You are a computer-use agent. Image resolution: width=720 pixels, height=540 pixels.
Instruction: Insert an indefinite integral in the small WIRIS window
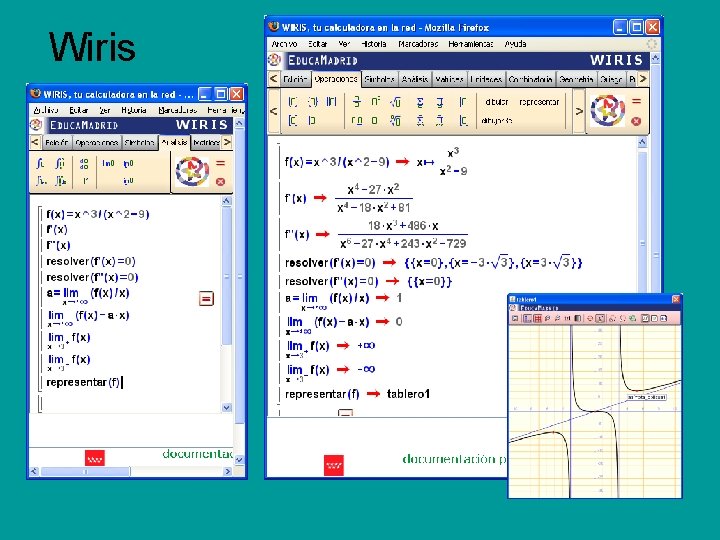pos(40,163)
